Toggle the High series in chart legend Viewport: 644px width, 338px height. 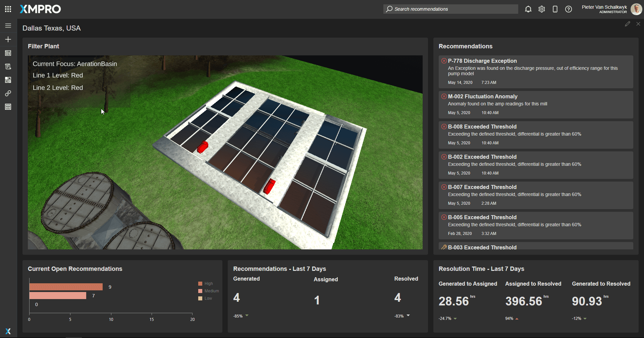tap(205, 284)
